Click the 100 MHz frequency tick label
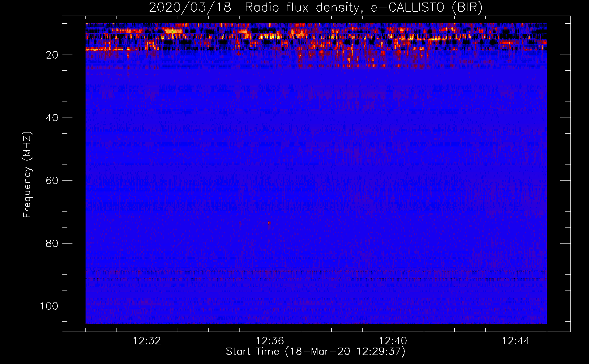This screenshot has width=589, height=364. point(49,306)
